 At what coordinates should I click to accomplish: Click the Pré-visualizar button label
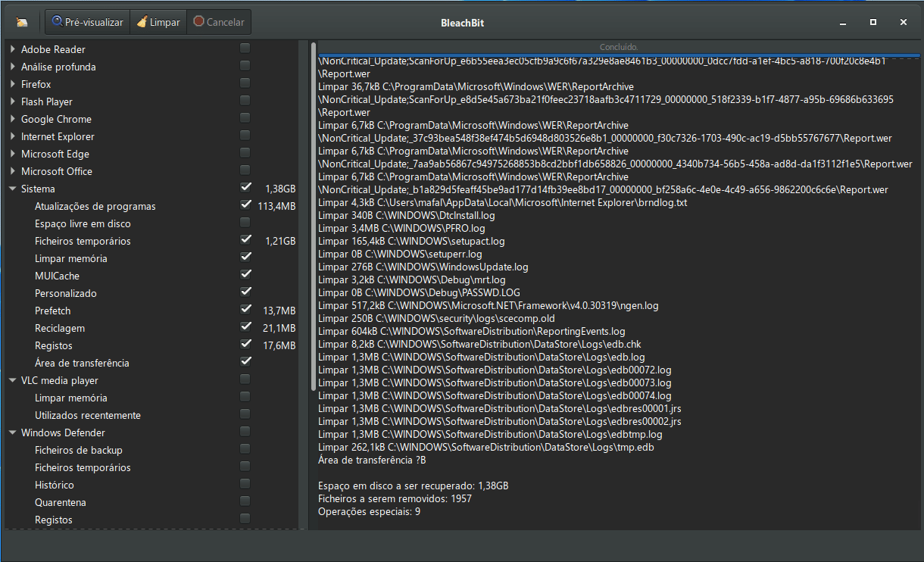tap(94, 23)
